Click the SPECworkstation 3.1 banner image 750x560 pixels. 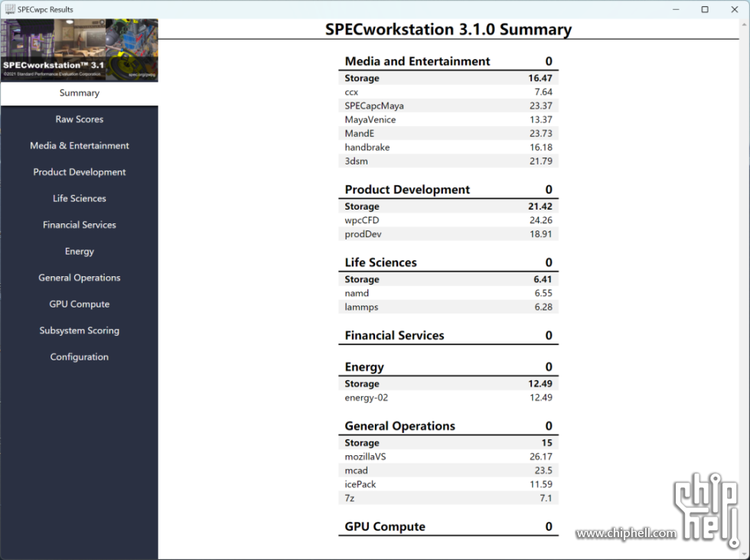tap(80, 50)
